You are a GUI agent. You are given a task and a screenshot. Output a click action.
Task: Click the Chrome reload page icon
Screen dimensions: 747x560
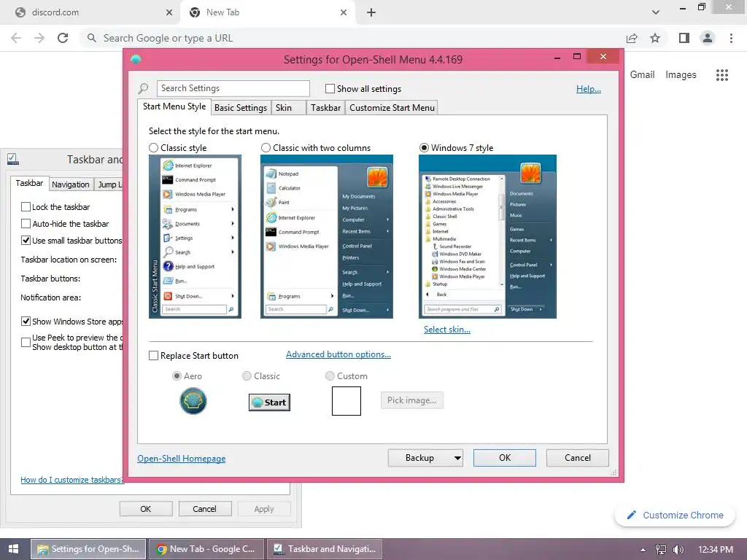point(63,38)
